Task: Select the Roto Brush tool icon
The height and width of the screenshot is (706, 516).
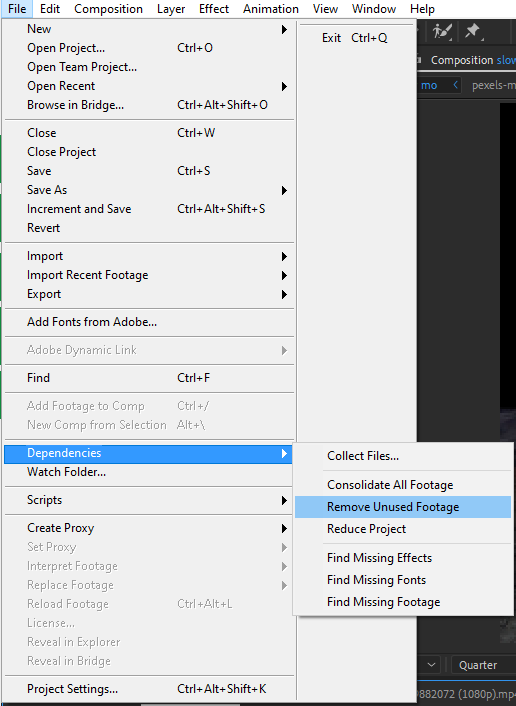Action: pyautogui.click(x=442, y=32)
